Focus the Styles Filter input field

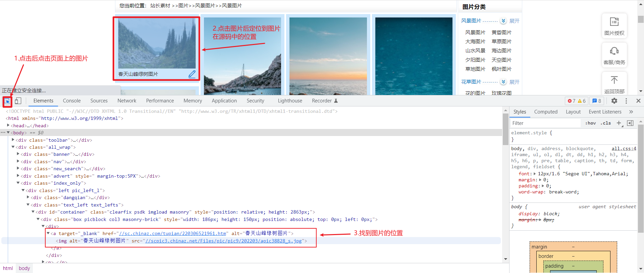(546, 123)
